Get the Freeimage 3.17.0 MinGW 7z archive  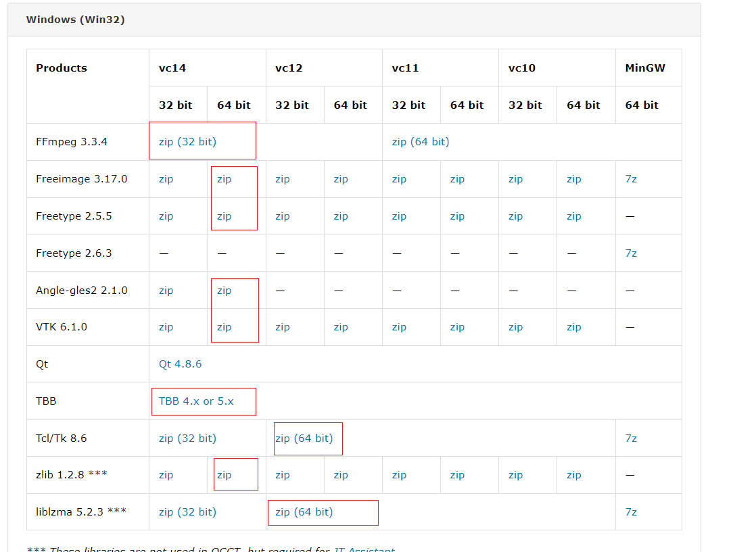(631, 179)
